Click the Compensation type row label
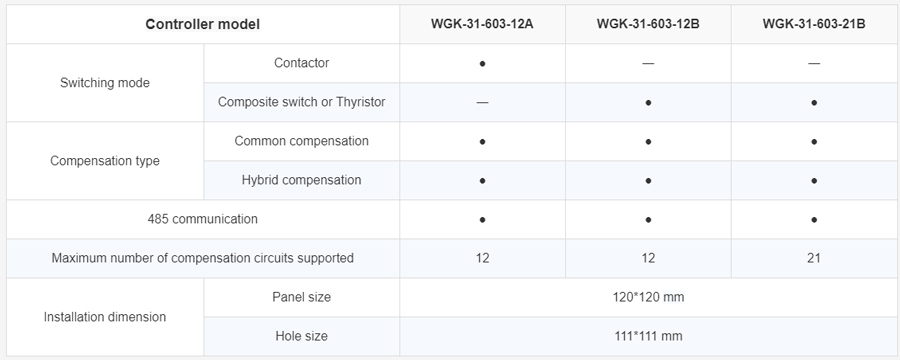Image resolution: width=900 pixels, height=360 pixels. coord(104,161)
